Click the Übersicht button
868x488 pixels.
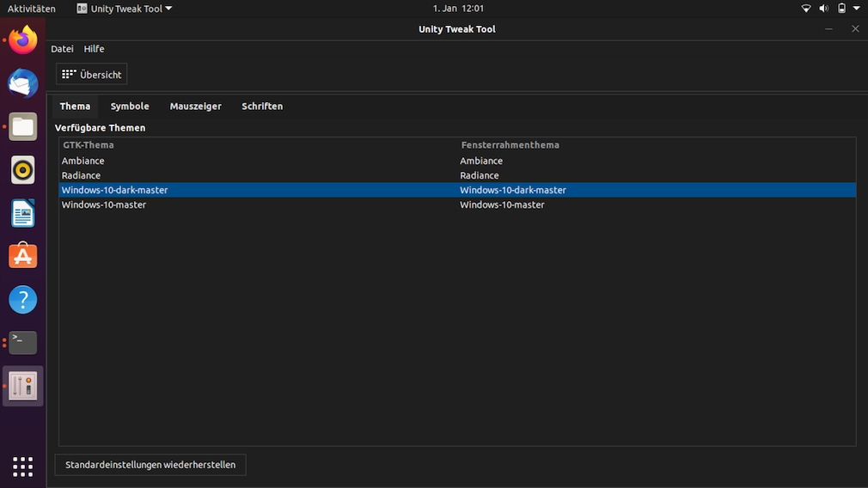tap(92, 75)
